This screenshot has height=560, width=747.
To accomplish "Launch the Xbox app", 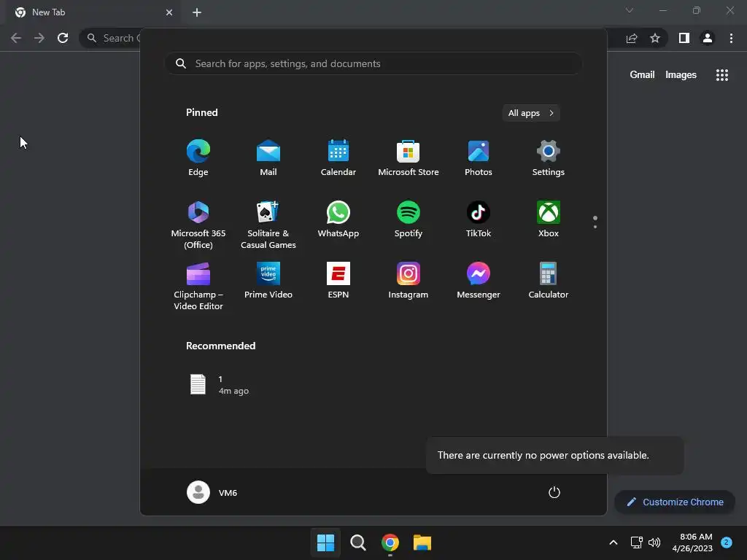I will 549,219.
